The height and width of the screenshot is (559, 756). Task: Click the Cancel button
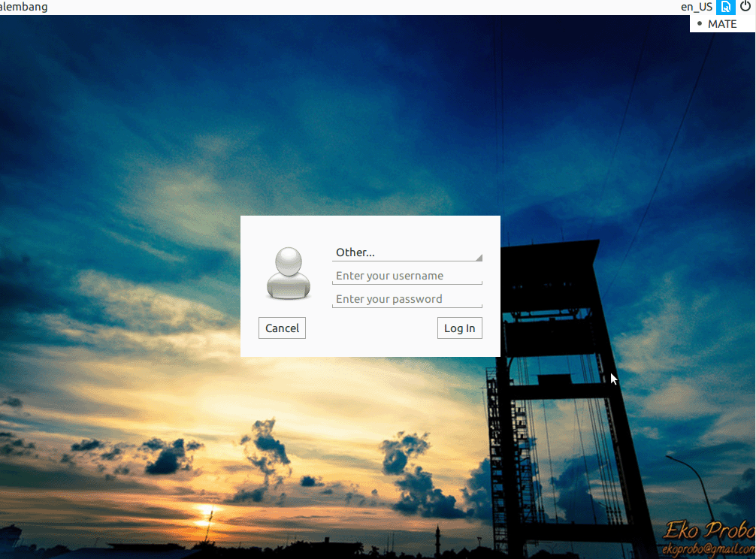(x=282, y=328)
